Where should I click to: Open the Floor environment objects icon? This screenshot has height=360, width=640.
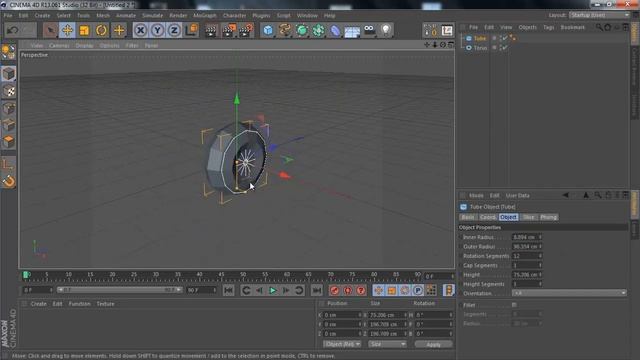click(352, 30)
